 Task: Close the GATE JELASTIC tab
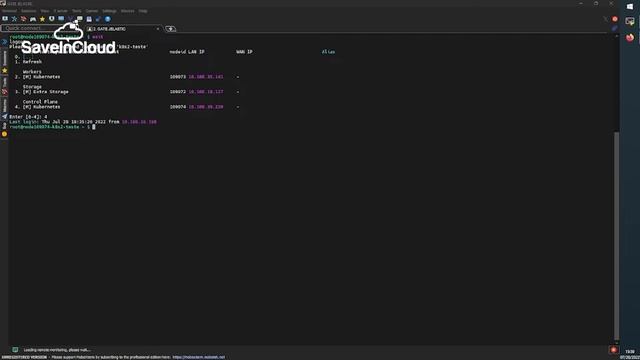pos(158,29)
